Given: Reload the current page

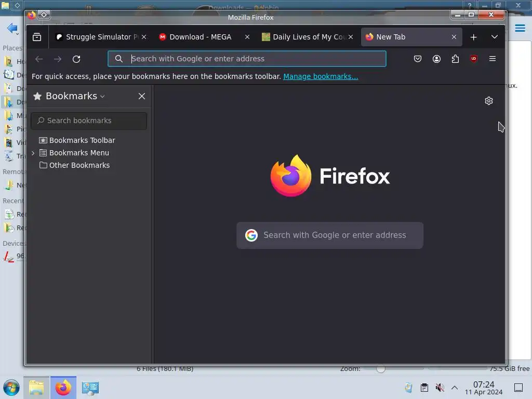Looking at the screenshot, I should 76,59.
